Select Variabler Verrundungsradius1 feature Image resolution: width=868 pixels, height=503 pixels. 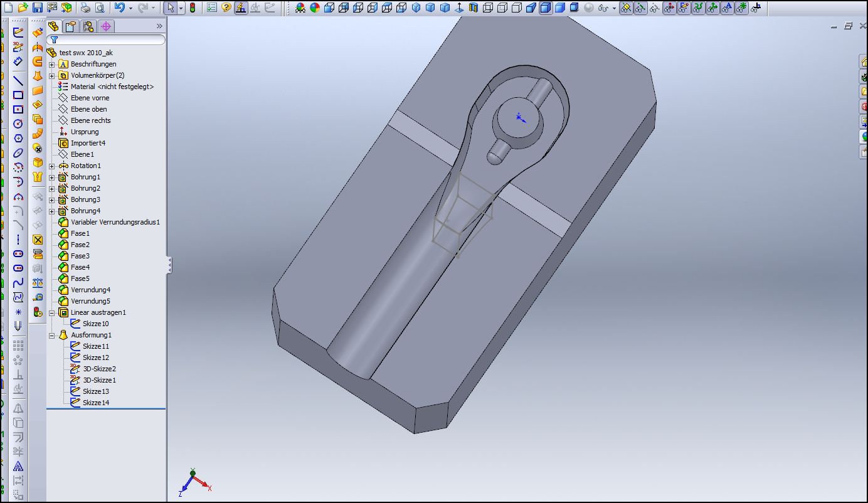point(115,222)
